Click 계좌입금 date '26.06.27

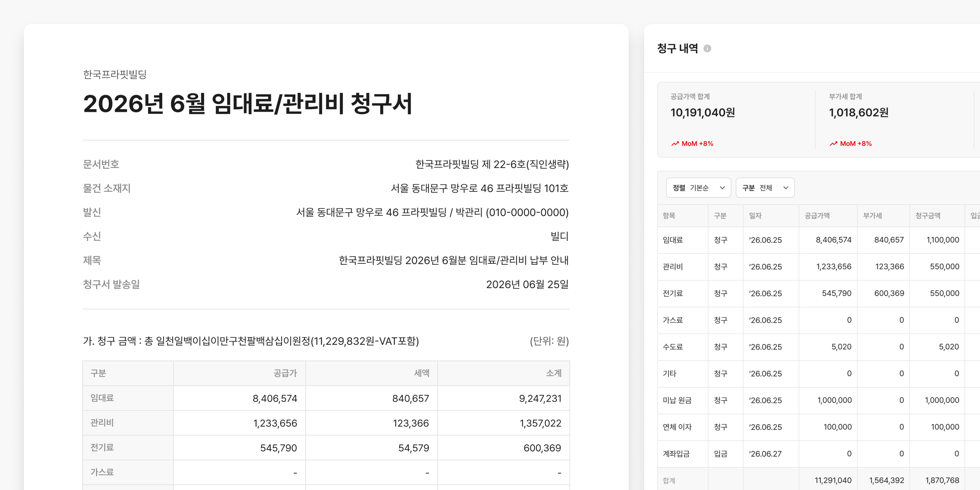click(x=765, y=454)
